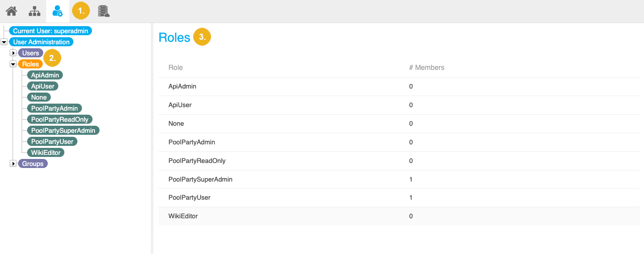Select Current User: superadmin node
The height and width of the screenshot is (254, 644).
tap(51, 31)
